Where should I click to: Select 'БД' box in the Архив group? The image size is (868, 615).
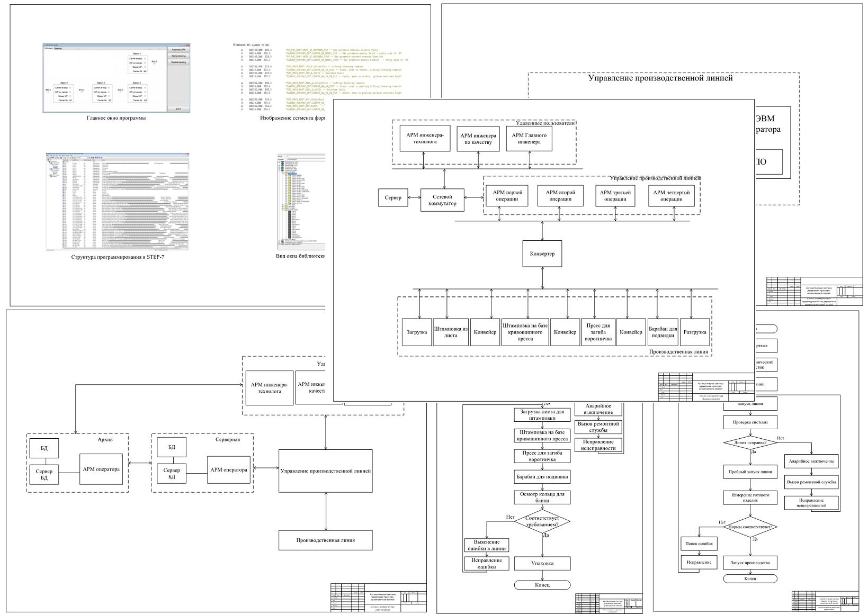click(x=44, y=448)
